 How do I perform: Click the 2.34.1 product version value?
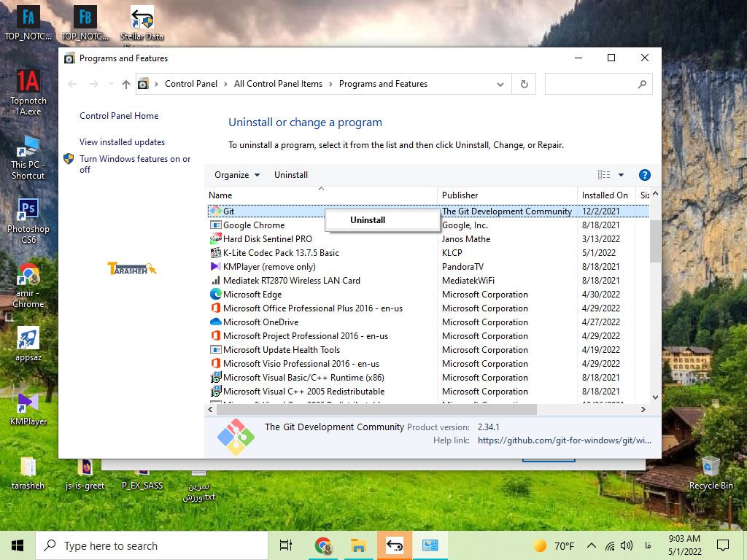pyautogui.click(x=488, y=427)
